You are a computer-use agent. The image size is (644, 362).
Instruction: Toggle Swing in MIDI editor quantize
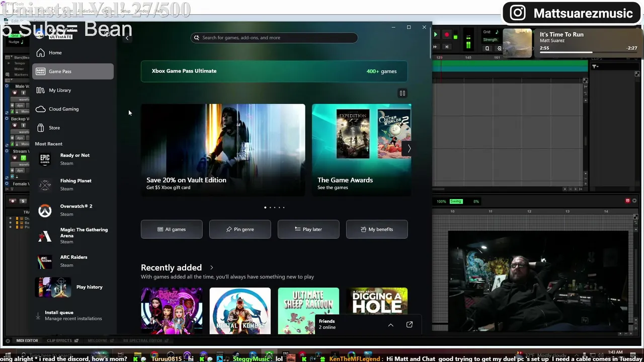456,202
